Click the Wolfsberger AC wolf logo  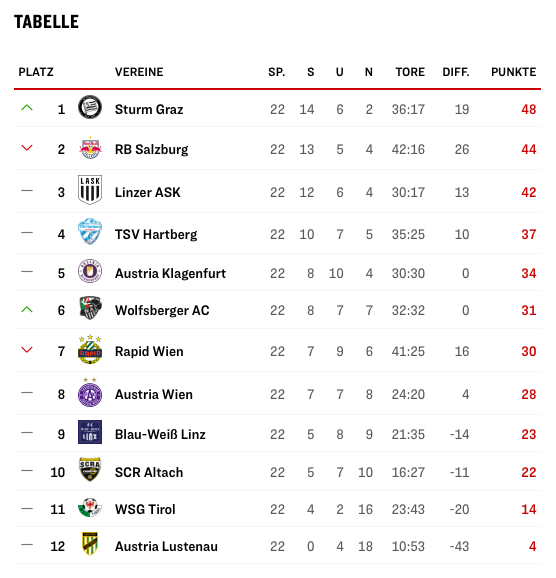click(x=90, y=308)
